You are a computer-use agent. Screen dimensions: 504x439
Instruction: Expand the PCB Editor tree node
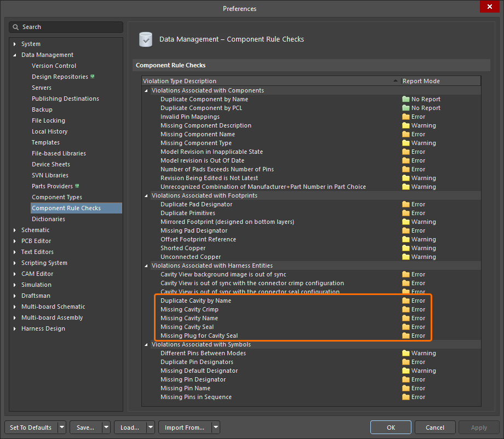click(x=14, y=241)
